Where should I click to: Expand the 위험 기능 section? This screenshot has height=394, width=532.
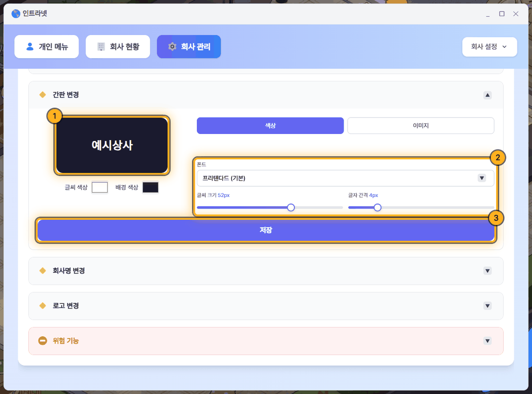tap(266, 341)
